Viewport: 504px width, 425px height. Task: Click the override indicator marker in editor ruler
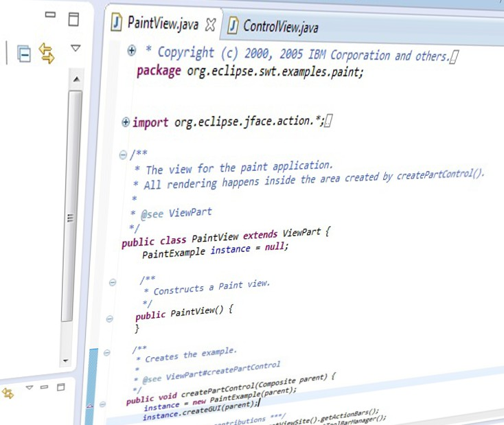90,406
